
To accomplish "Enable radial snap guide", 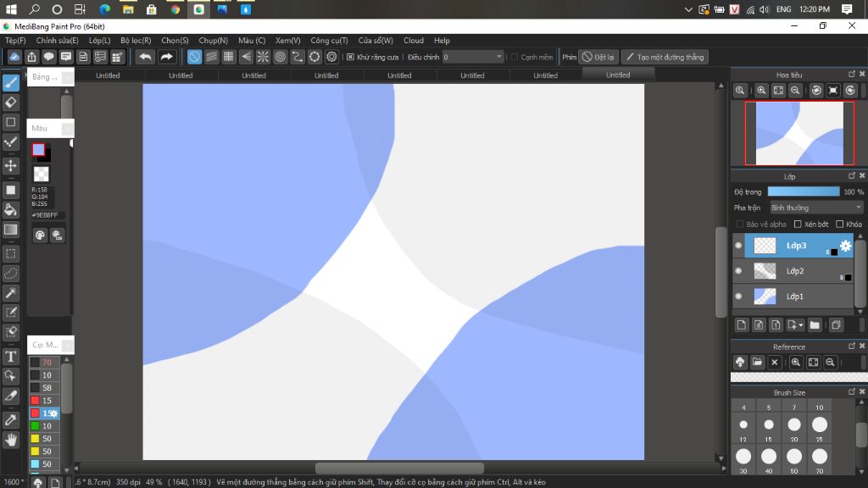I will pyautogui.click(x=263, y=57).
